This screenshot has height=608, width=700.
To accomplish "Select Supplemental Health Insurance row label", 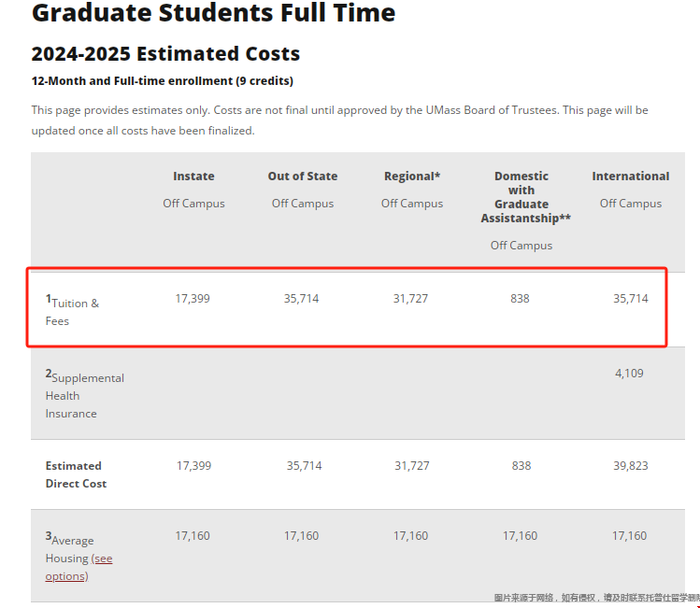I will pos(85,395).
